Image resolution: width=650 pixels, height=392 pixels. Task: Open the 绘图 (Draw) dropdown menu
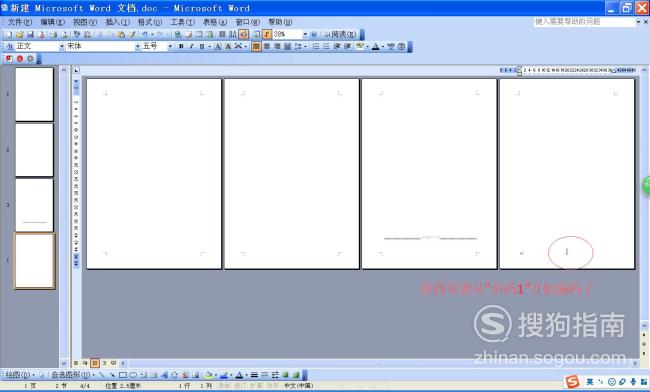19,375
